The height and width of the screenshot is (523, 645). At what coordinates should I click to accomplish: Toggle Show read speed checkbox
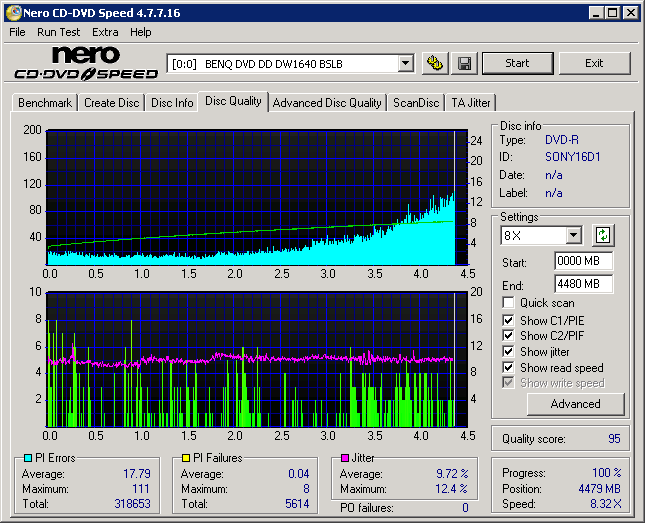tap(508, 367)
